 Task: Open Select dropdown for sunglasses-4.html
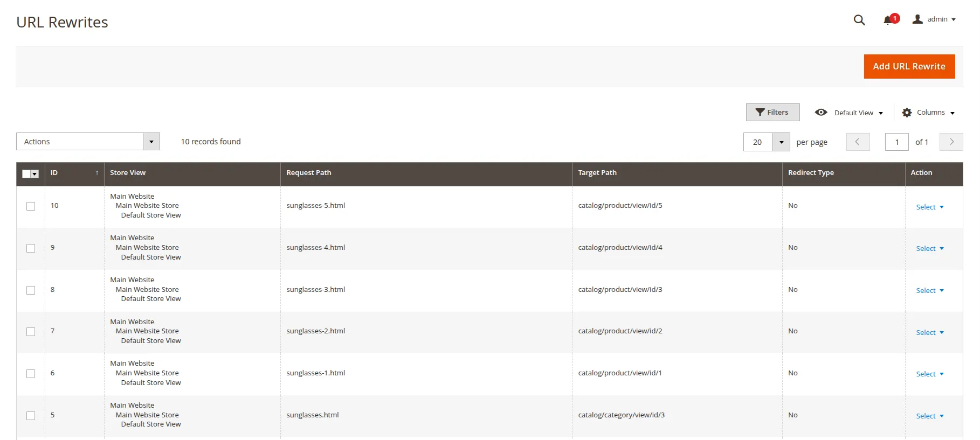pos(930,249)
